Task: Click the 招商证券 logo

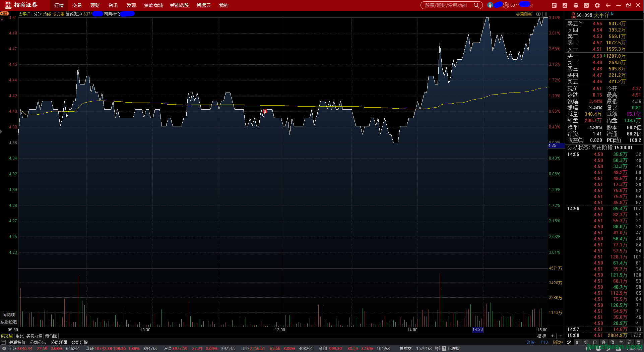Action: 21,5
